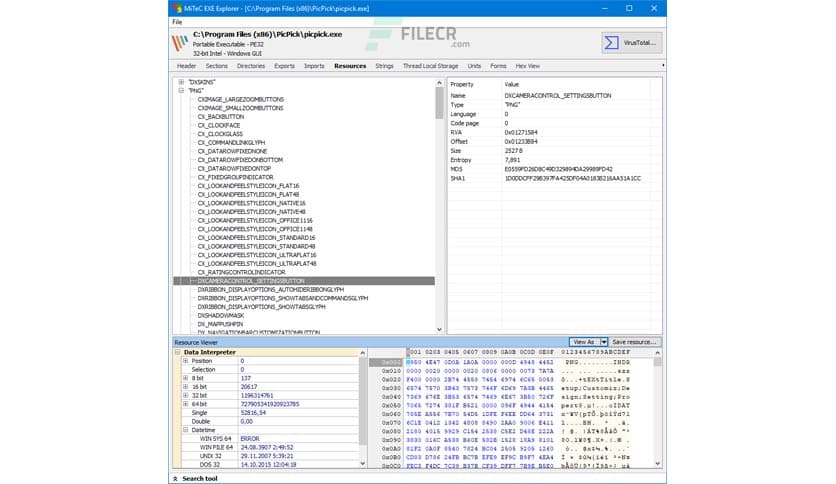Collapse the PNG resource node
Screen dimensions: 836x484
(181, 91)
